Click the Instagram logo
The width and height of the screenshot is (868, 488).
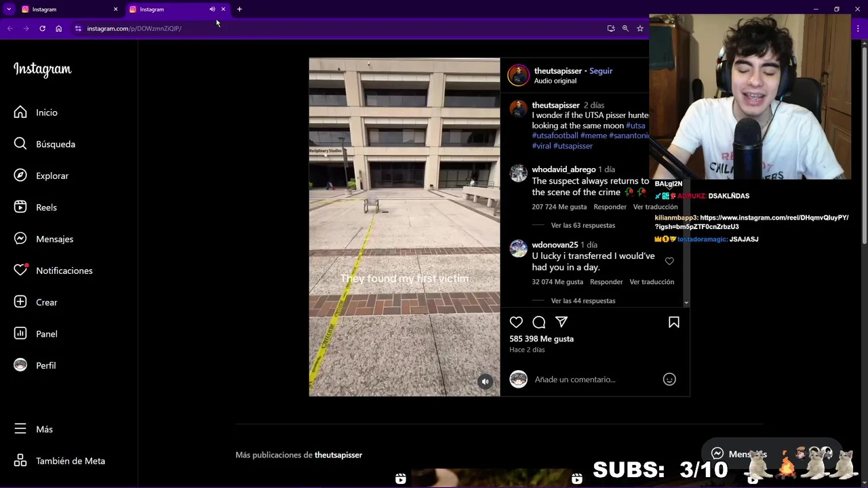tap(42, 70)
